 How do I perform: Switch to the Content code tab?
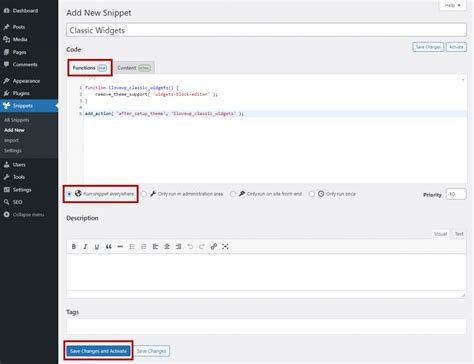click(134, 68)
